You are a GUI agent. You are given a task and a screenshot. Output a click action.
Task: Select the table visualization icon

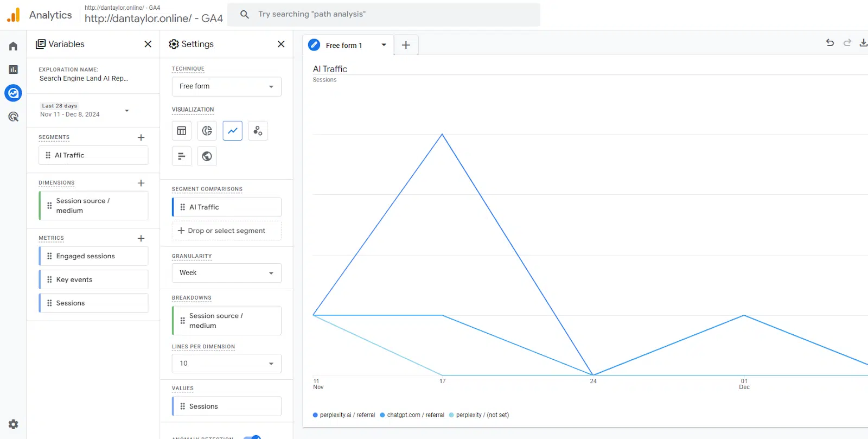[182, 131]
